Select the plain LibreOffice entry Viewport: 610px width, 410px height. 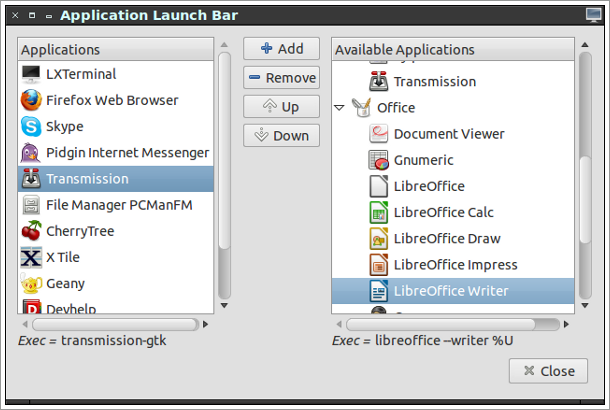[x=453, y=186]
